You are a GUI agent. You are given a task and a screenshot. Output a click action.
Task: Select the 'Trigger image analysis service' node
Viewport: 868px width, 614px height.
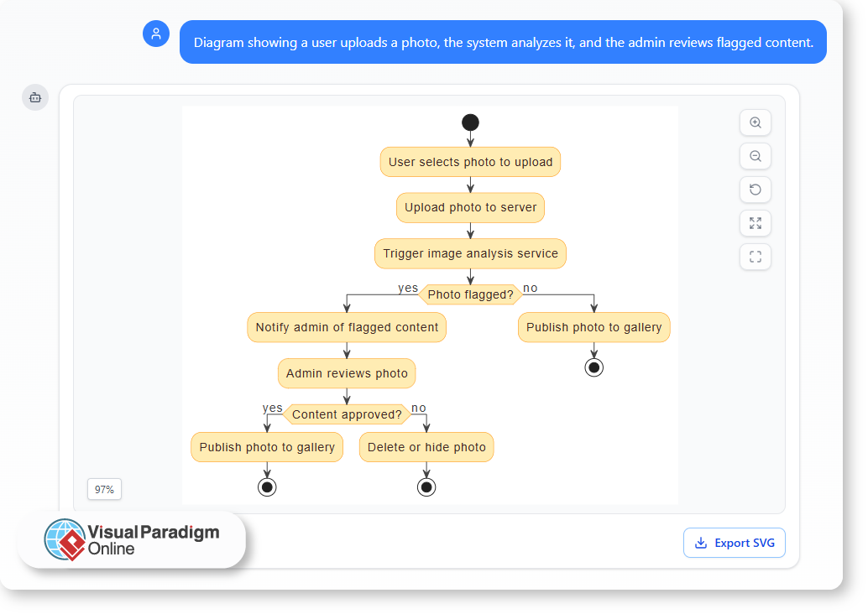click(470, 253)
